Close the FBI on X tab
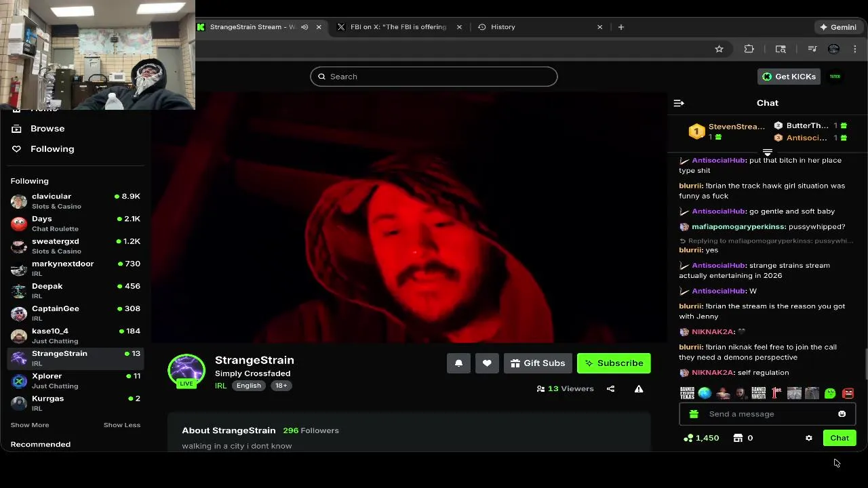This screenshot has height=488, width=868. point(459,27)
